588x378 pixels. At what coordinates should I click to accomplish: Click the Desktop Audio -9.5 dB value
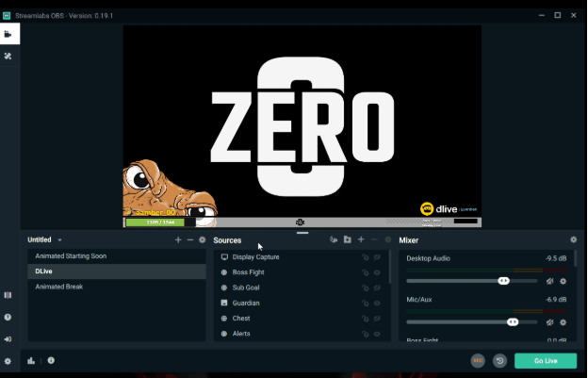[x=556, y=258]
